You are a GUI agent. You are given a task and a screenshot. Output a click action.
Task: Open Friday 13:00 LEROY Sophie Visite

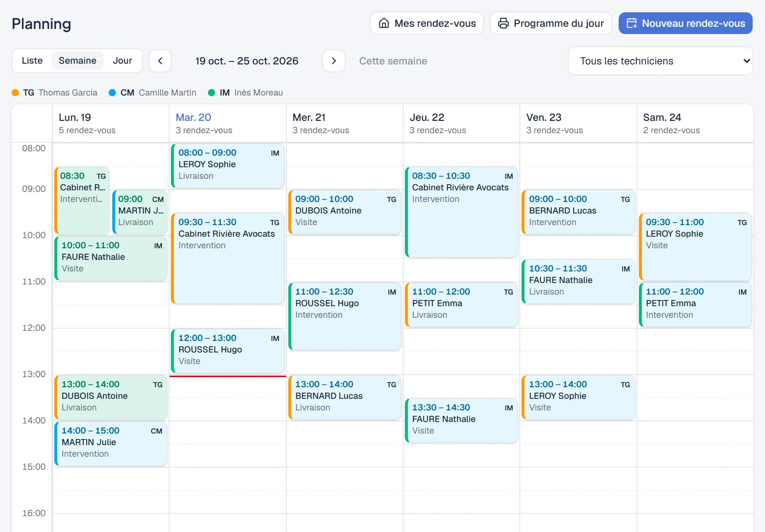tap(578, 397)
